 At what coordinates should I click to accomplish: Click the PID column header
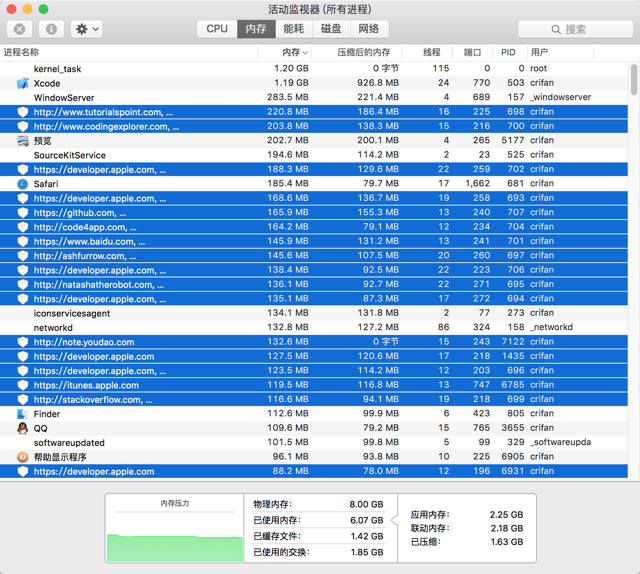[508, 52]
